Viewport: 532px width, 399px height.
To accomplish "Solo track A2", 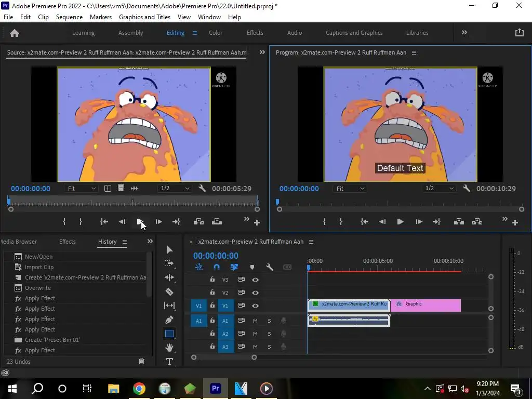I will pos(270,334).
